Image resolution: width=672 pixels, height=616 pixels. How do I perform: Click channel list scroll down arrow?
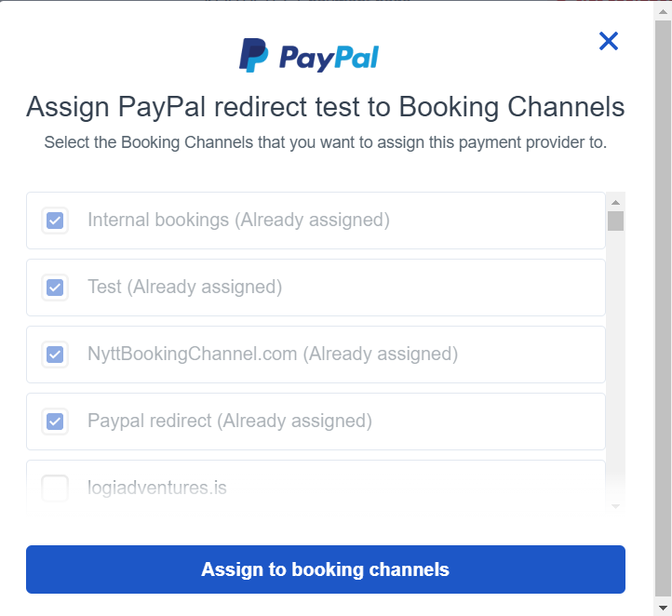pyautogui.click(x=616, y=506)
